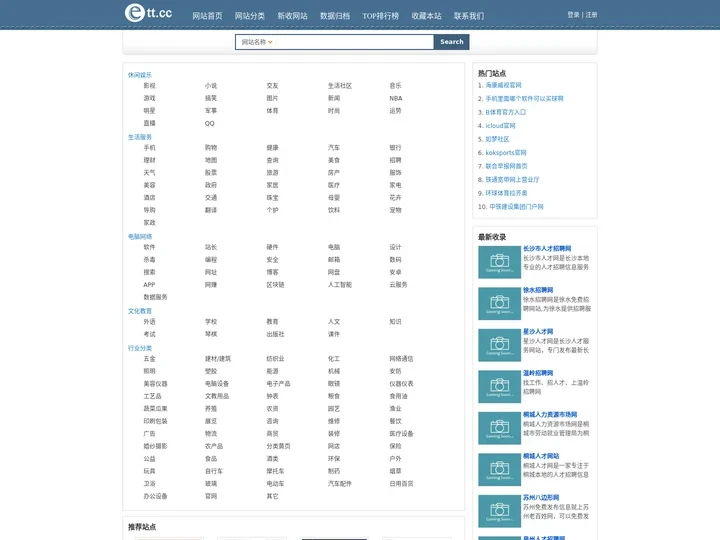The image size is (720, 540).
Task: Open the thumbnail for 苏州八边形网
Action: (500, 511)
